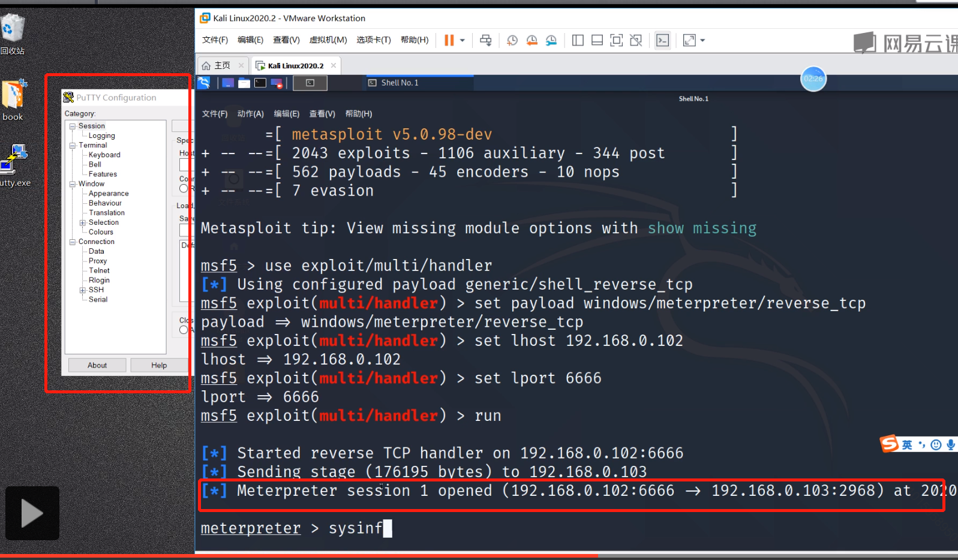Open the power options dropdown arrow beside pause
958x560 pixels.
463,40
